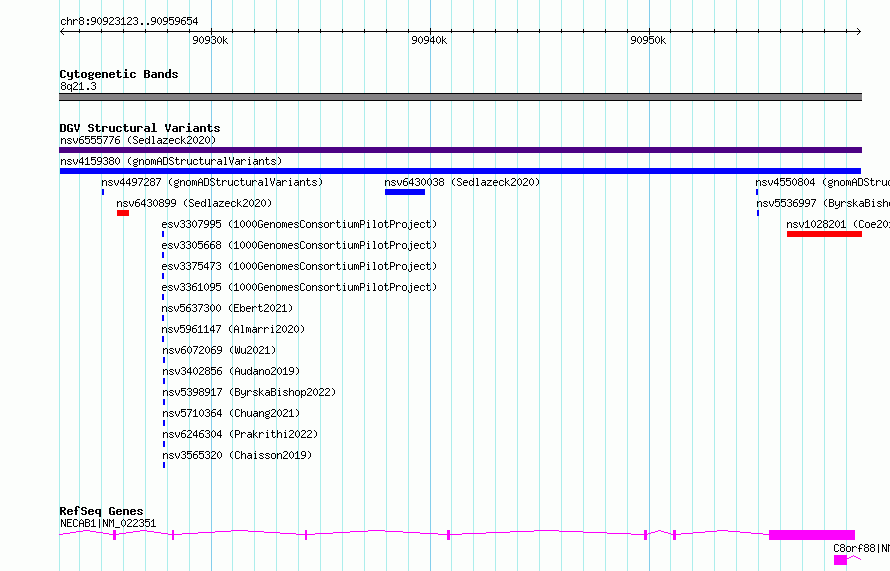Click the Cytogenetic Bands track title
Image resolution: width=890 pixels, height=571 pixels.
[119, 74]
